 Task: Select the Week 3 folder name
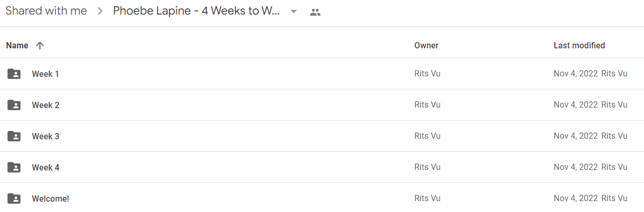[x=46, y=136]
